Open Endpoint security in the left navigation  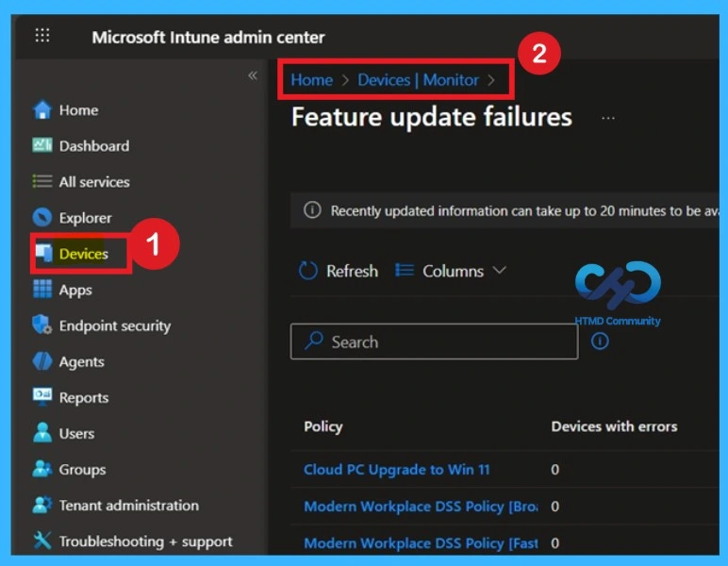(115, 326)
